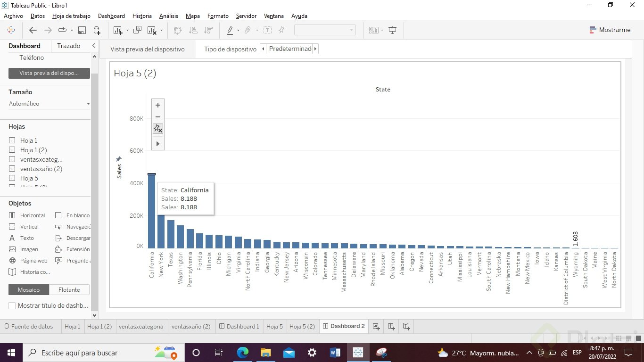Expand the zoom controls arrow
644x362 pixels.
click(158, 143)
